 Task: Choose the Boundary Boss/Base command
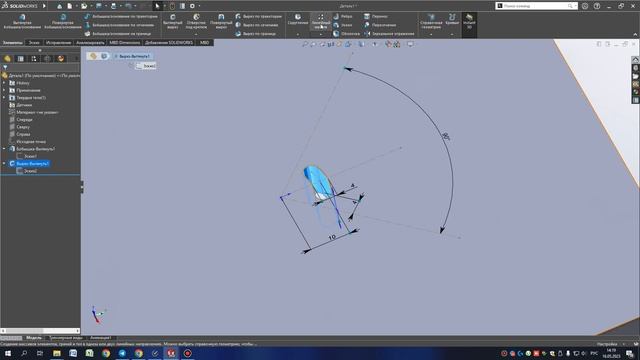[118, 34]
